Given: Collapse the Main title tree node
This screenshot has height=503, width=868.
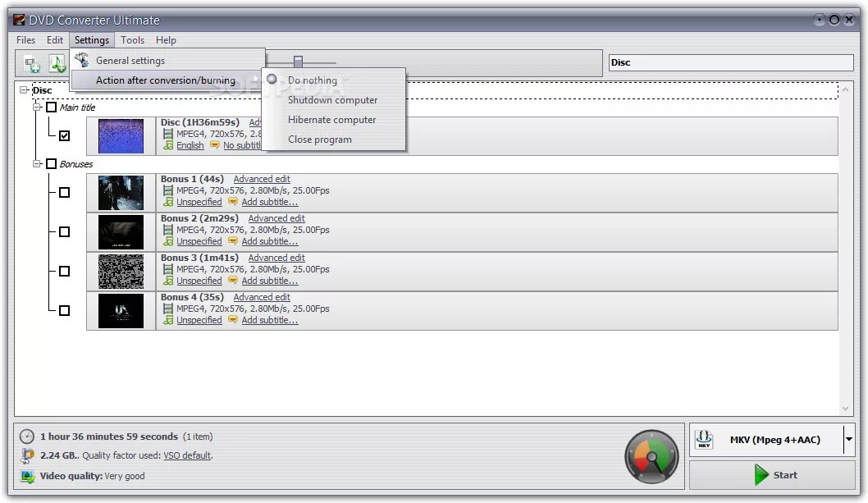Looking at the screenshot, I should point(37,107).
